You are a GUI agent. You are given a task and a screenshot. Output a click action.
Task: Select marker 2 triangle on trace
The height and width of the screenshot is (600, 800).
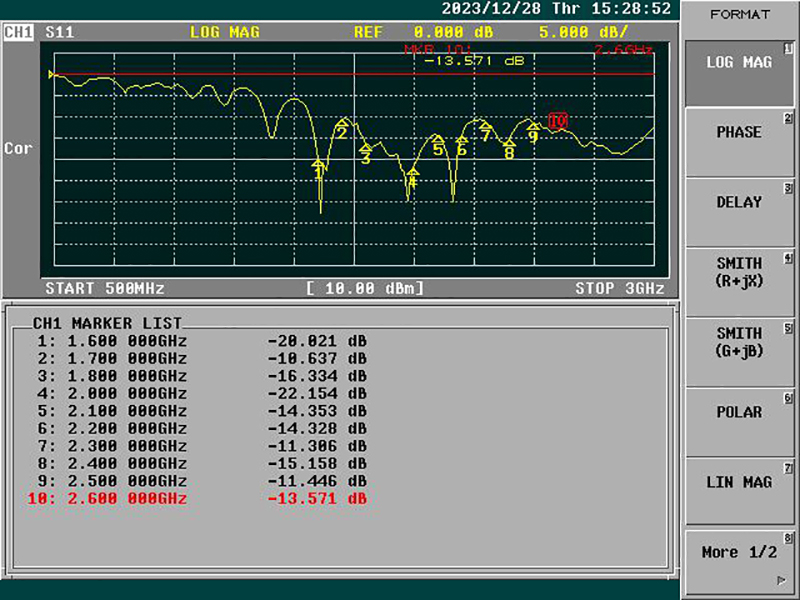click(x=342, y=123)
